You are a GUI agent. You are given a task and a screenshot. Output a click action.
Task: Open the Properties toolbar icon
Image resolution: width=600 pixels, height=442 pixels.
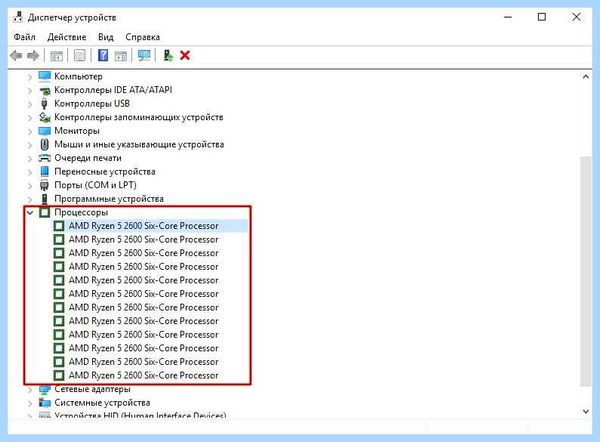(80, 56)
